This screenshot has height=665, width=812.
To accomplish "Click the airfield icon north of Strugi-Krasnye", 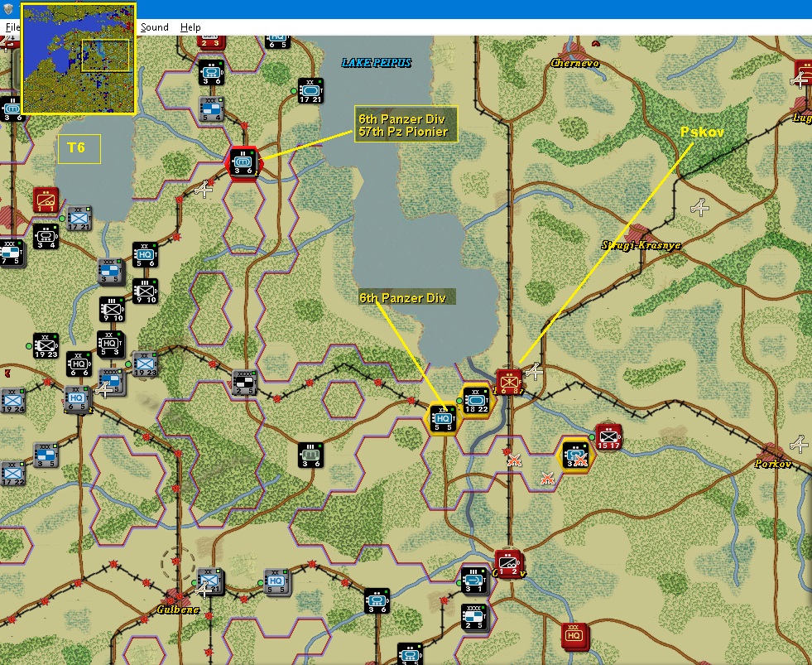I will [699, 207].
